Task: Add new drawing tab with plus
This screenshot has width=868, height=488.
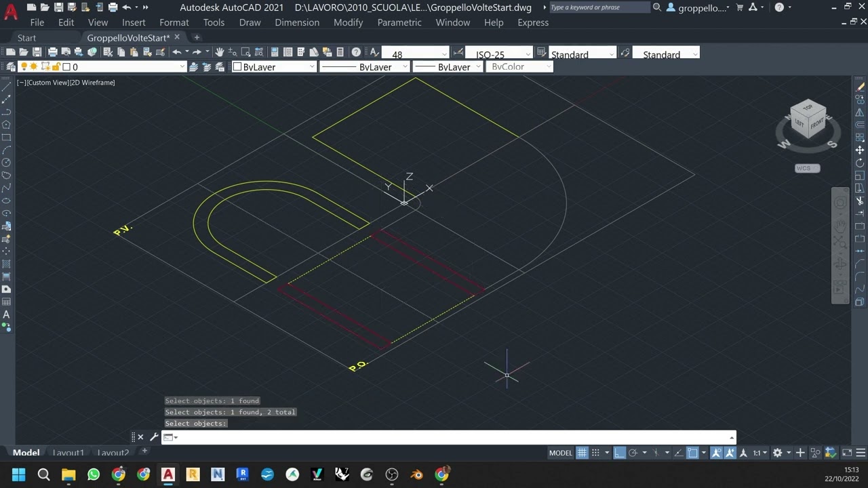Action: pos(197,37)
